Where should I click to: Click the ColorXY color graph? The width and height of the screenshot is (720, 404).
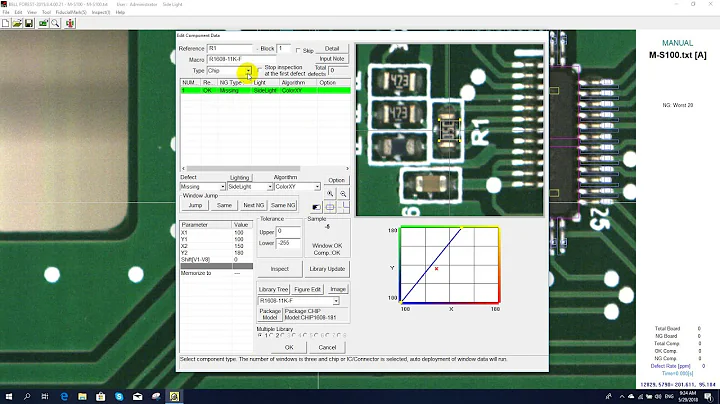[x=449, y=265]
